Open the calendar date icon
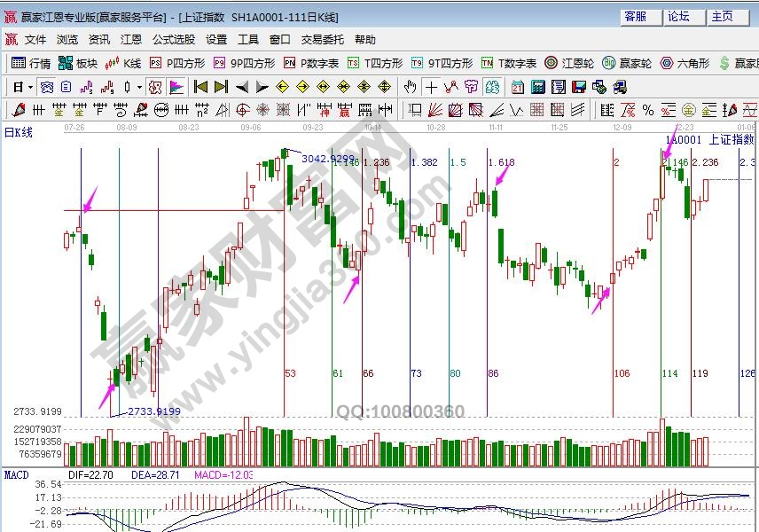The image size is (759, 532). pos(518,87)
